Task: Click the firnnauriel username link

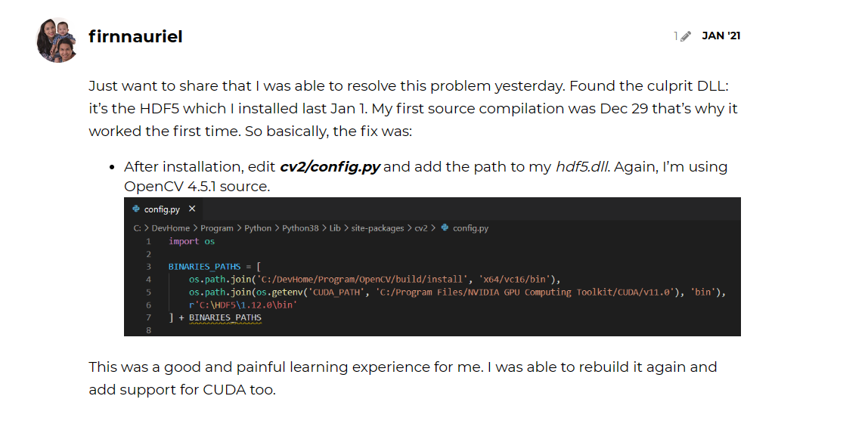Action: 135,36
